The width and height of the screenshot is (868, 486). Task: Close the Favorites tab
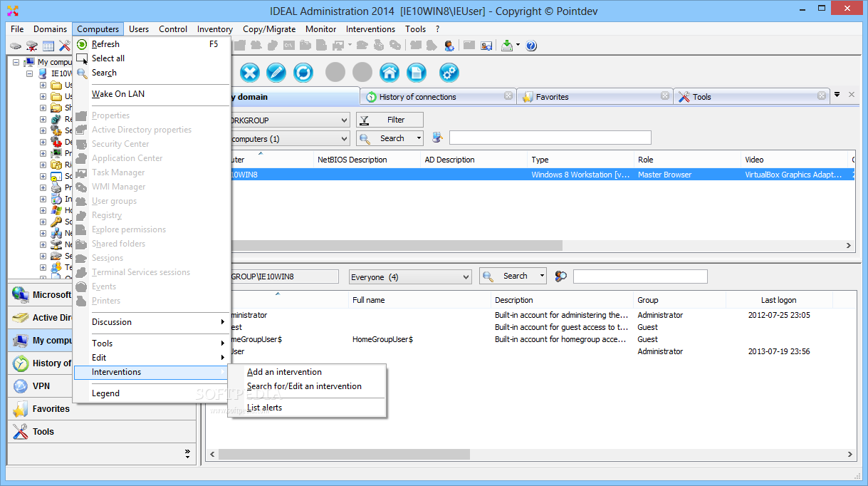point(665,95)
